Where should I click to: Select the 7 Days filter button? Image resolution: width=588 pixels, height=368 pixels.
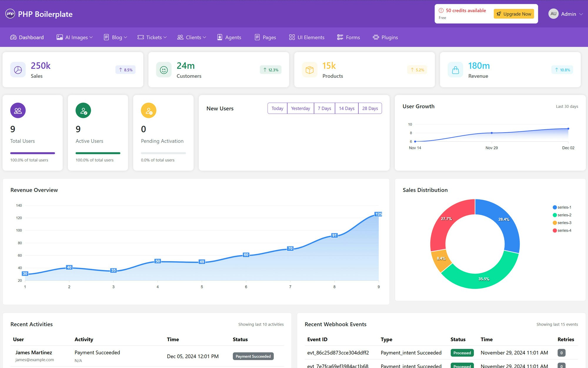(324, 108)
